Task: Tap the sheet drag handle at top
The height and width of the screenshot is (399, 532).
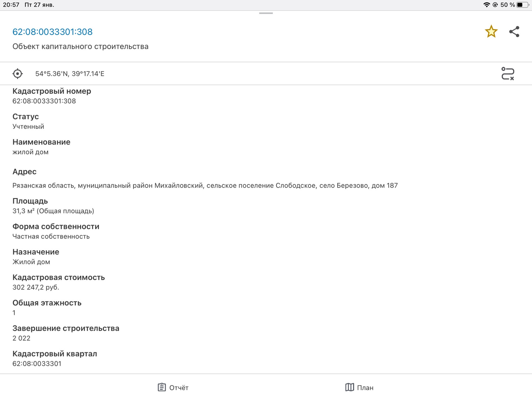Action: 266,13
